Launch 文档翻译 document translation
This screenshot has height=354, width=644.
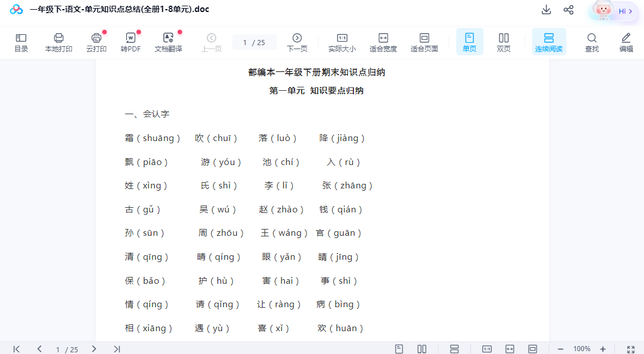coord(168,42)
